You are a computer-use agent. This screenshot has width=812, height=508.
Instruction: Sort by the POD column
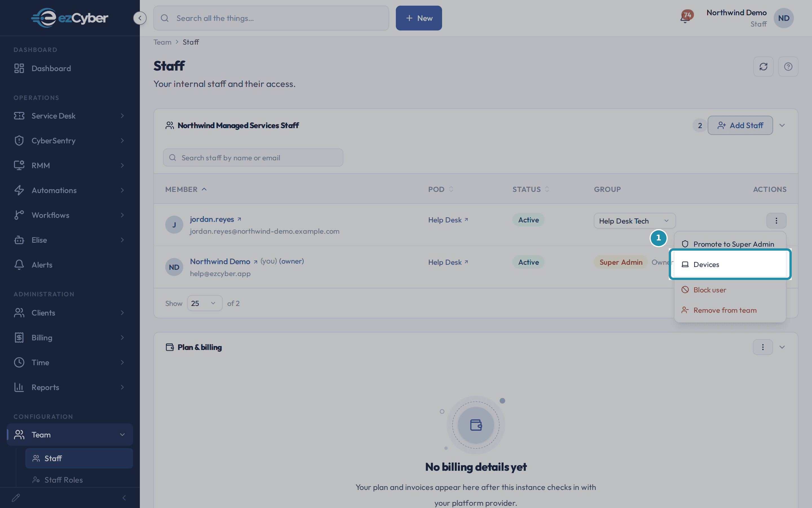pos(441,189)
